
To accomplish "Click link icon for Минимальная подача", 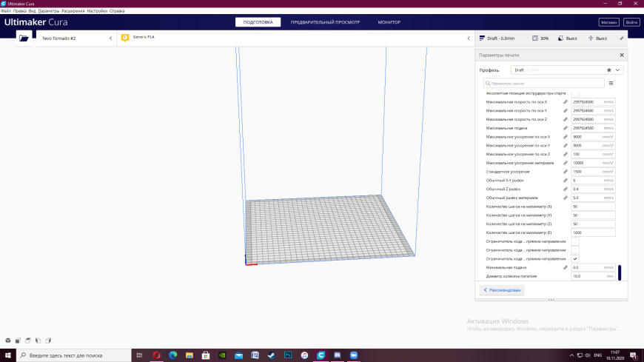I will tap(566, 267).
